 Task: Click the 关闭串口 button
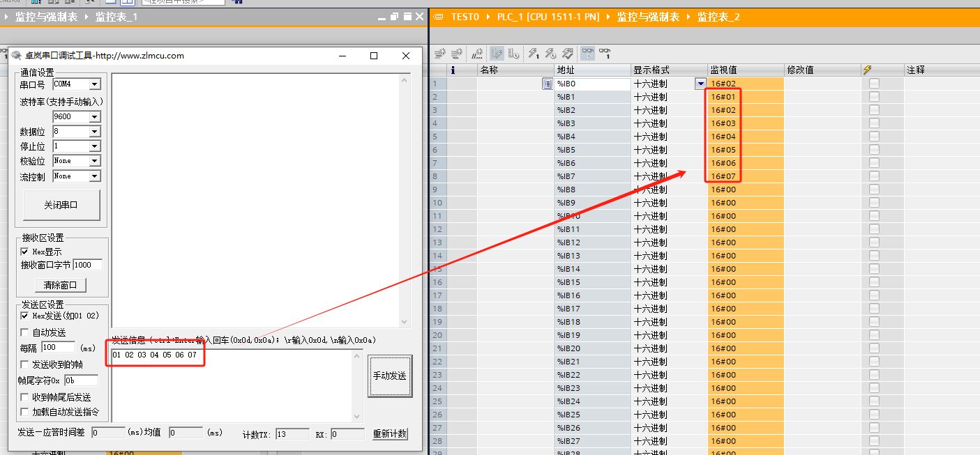point(61,205)
